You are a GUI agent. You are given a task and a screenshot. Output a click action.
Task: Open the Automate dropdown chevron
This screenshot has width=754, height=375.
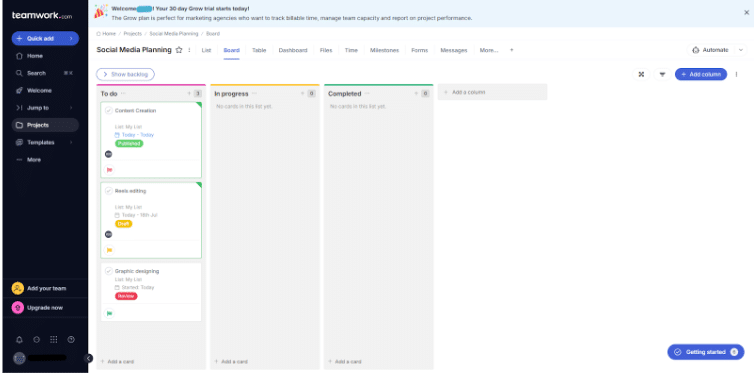(x=741, y=50)
